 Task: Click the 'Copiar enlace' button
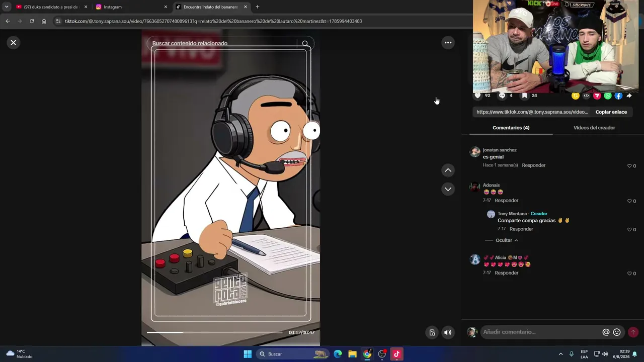coord(611,112)
